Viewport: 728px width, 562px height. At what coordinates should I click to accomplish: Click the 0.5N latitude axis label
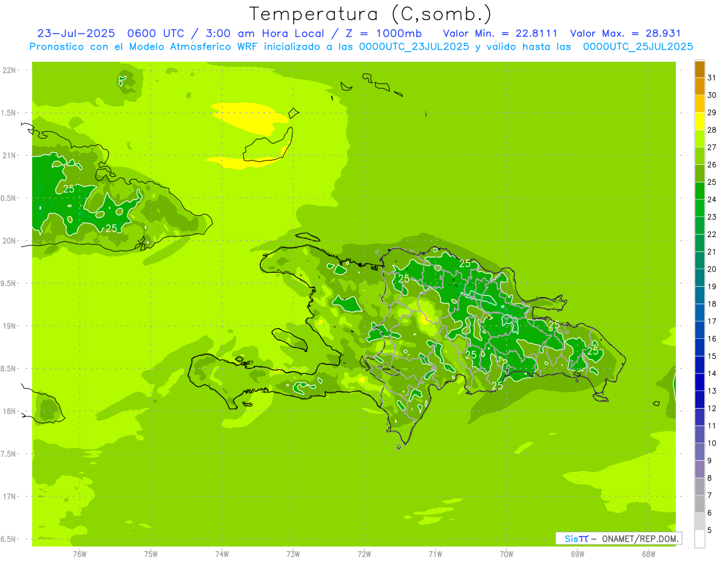pos(9,198)
